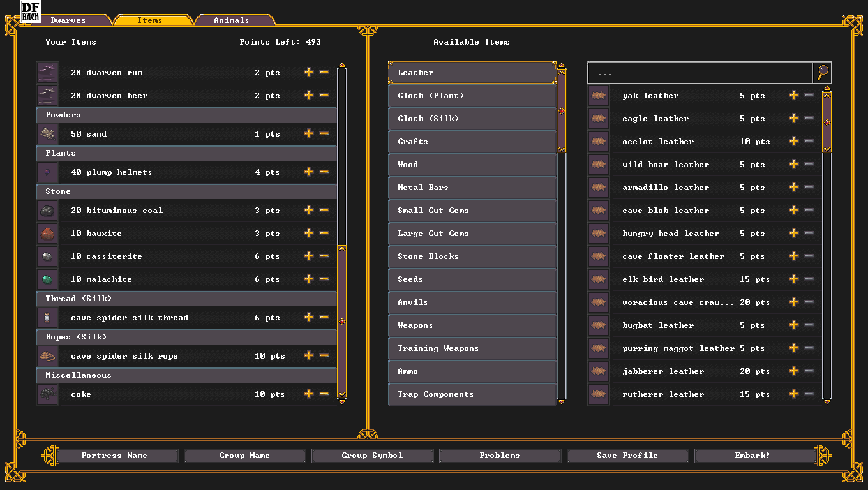Click the malachite stone icon
Viewport: 868px width, 490px height.
[x=47, y=279]
